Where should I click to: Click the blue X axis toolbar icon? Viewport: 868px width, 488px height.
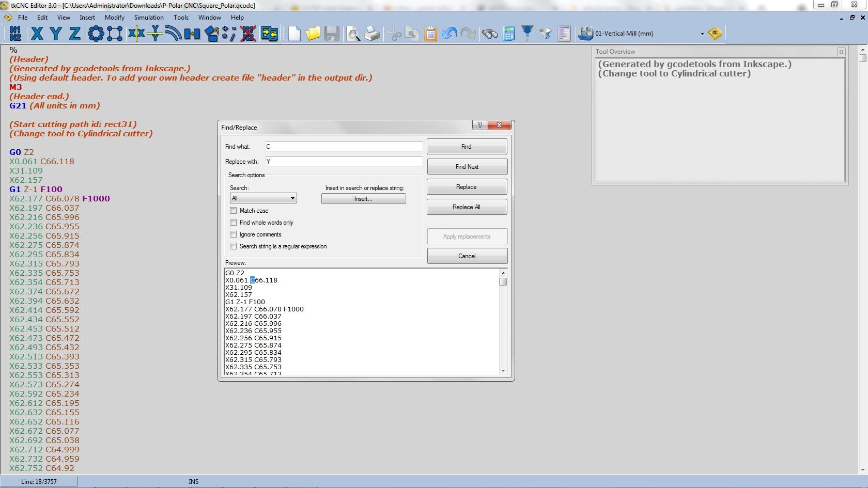(x=37, y=34)
